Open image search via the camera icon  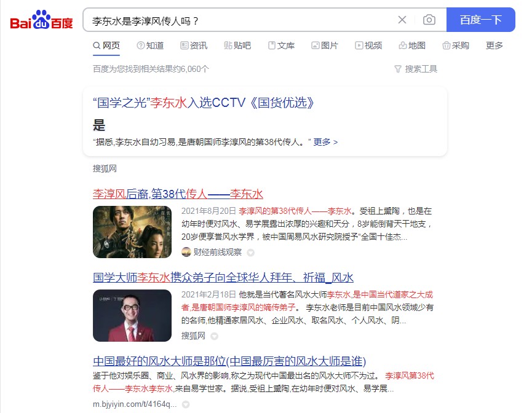point(429,20)
